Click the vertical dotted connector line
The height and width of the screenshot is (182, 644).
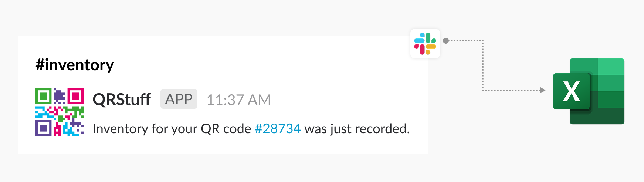click(483, 65)
